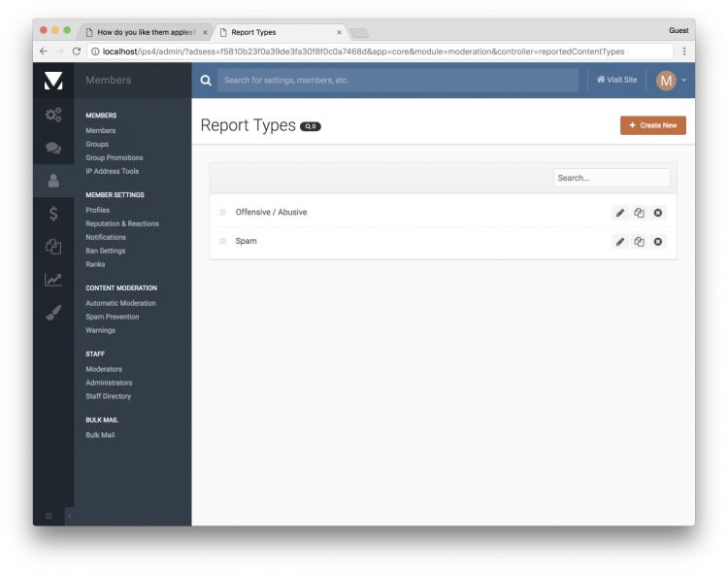Open Notifications settings

pyautogui.click(x=106, y=237)
